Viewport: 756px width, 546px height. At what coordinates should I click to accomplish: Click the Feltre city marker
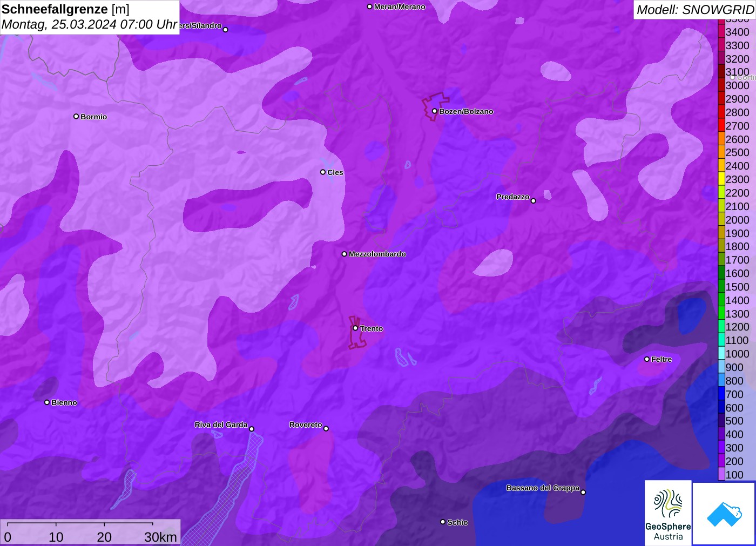647,359
